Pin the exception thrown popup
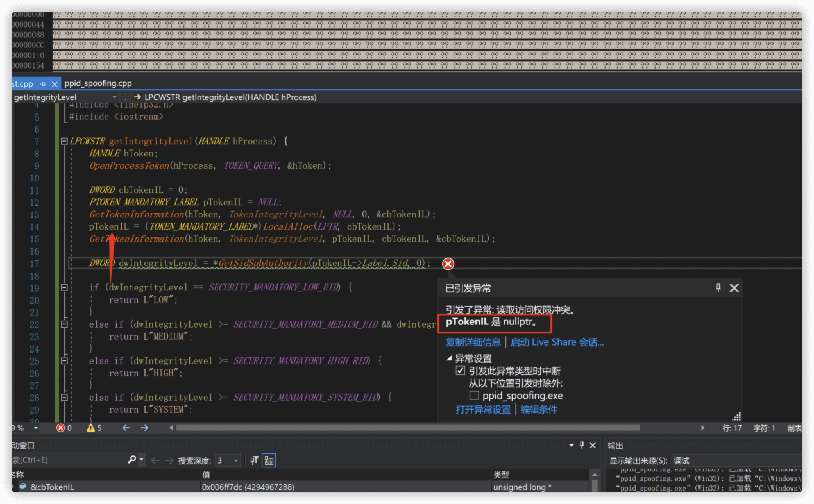The image size is (814, 504). tap(718, 288)
